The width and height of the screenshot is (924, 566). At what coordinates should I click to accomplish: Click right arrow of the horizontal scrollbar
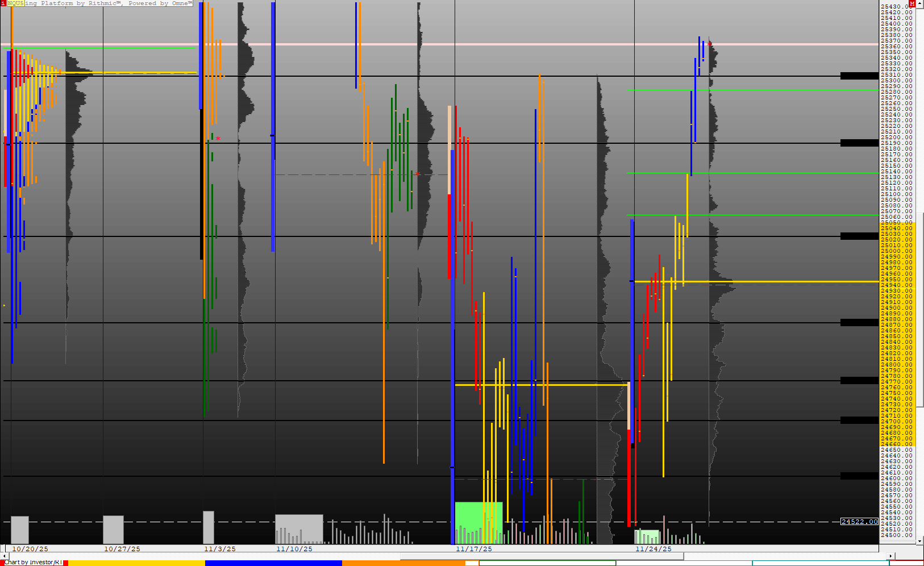pyautogui.click(x=890, y=556)
